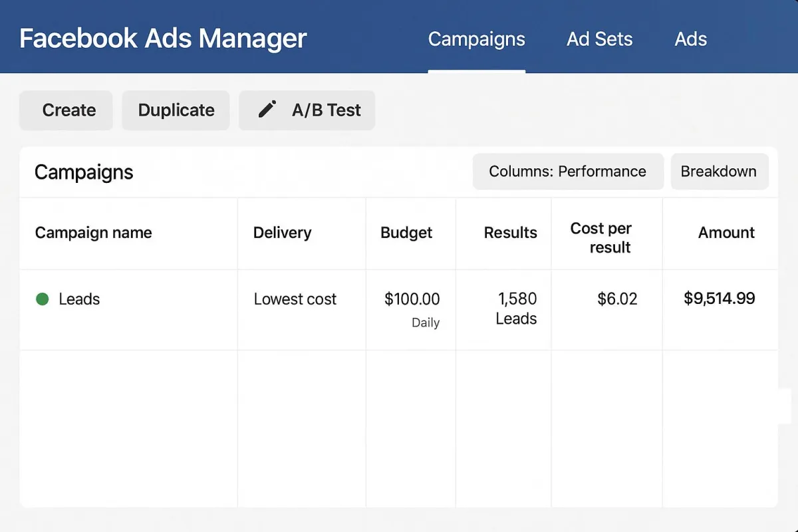Select the Amount column header

click(x=727, y=233)
